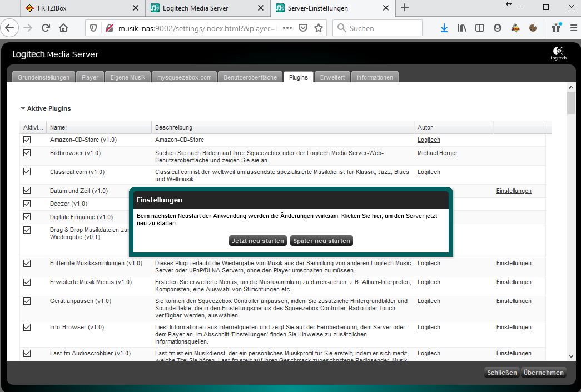
Task: Open Logitech author link for Amazon-CD-Store
Action: 429,140
